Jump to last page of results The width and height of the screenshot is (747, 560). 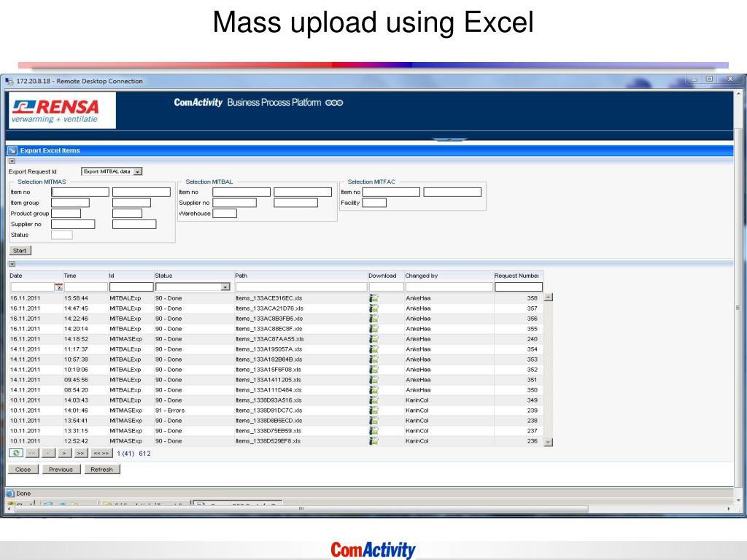click(80, 454)
